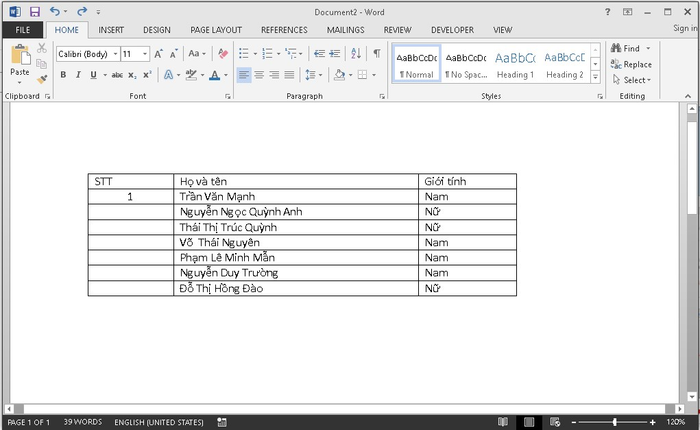Click the Center alignment icon
700x430 pixels.
click(x=259, y=75)
